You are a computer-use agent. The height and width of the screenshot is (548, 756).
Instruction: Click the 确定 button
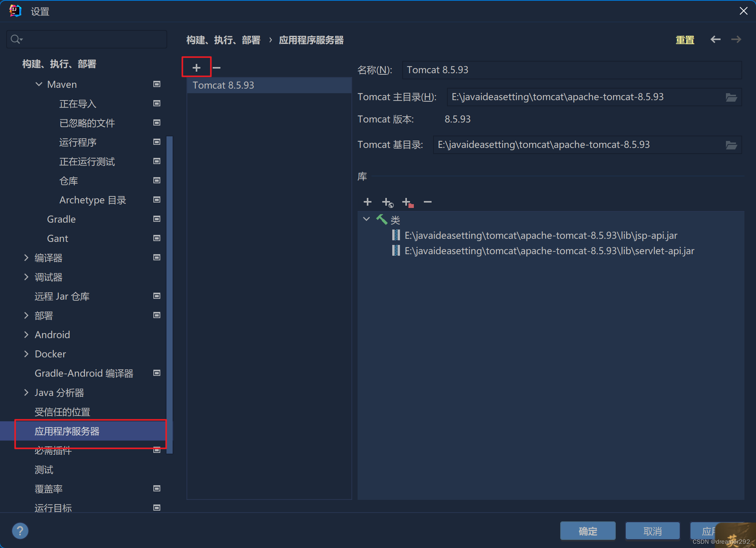(x=588, y=531)
